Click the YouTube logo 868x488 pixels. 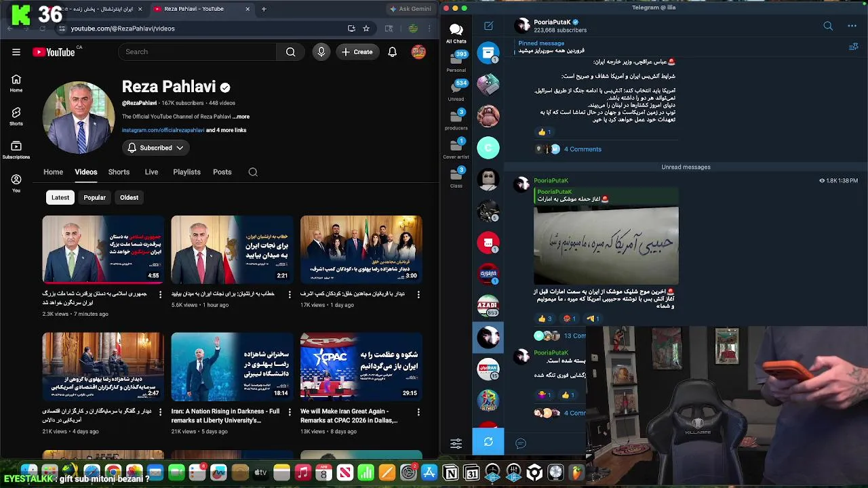(x=54, y=52)
